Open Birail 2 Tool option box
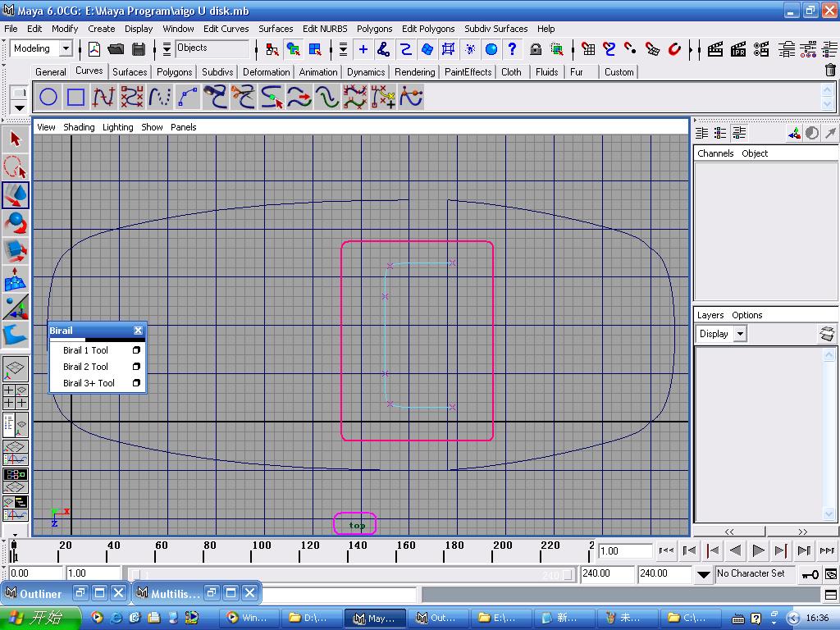This screenshot has width=840, height=630. [x=136, y=367]
